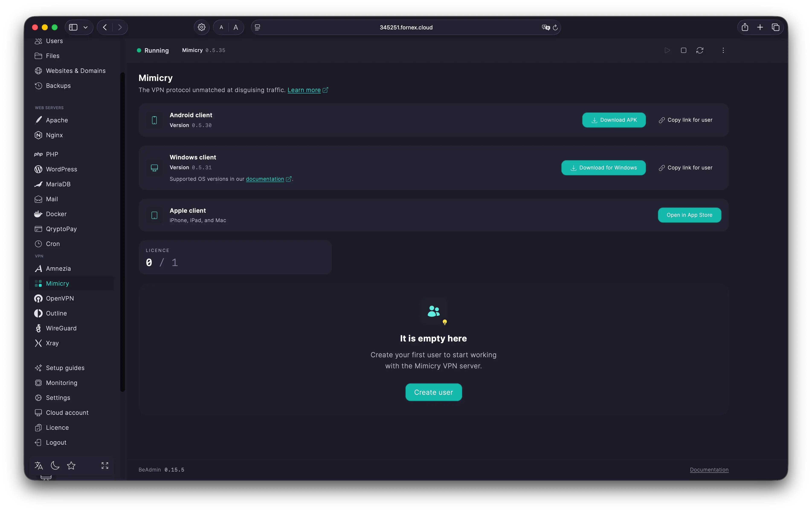
Task: Click Download for Windows button
Action: click(x=603, y=168)
